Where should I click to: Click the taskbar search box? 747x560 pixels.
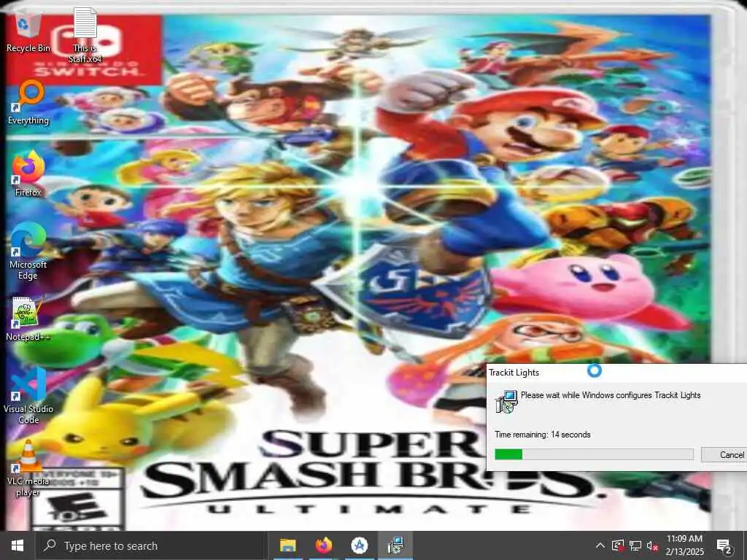click(150, 545)
